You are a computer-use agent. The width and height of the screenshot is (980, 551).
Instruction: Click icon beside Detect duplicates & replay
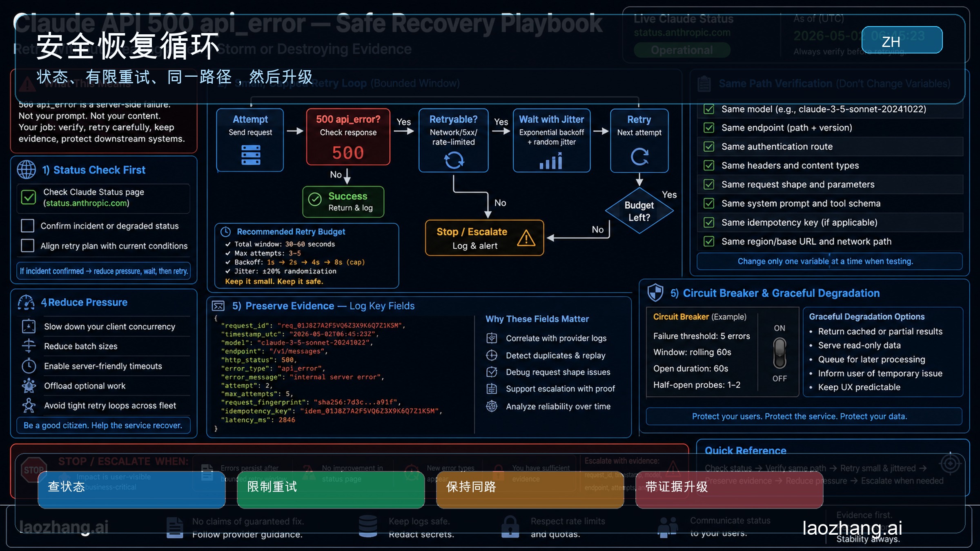point(492,355)
